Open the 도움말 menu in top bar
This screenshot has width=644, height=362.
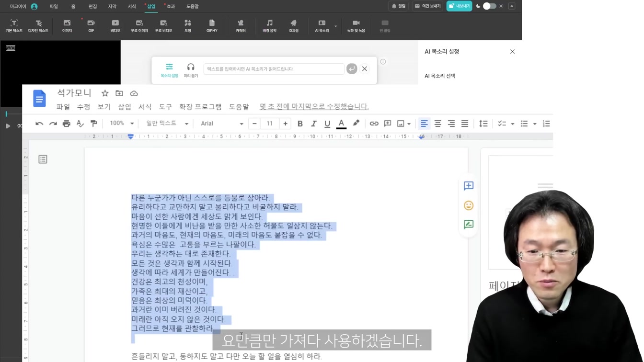(x=192, y=6)
